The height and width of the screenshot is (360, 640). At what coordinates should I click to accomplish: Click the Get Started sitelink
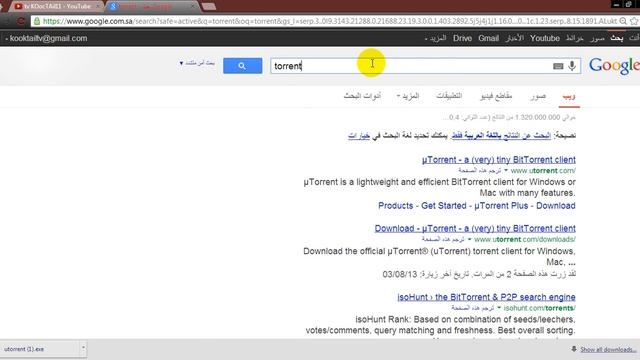[444, 206]
